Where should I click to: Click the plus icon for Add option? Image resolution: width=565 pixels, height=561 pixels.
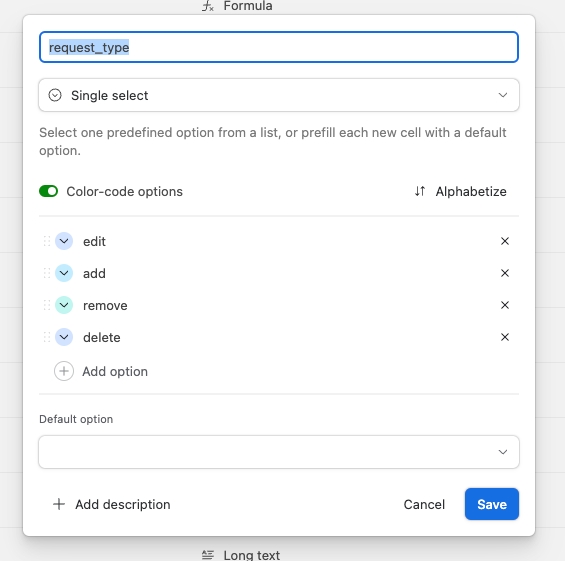64,371
